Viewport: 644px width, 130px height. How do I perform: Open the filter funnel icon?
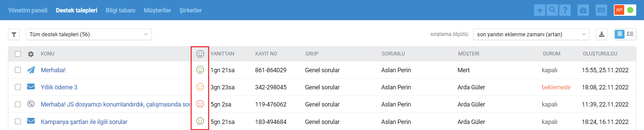tap(14, 34)
